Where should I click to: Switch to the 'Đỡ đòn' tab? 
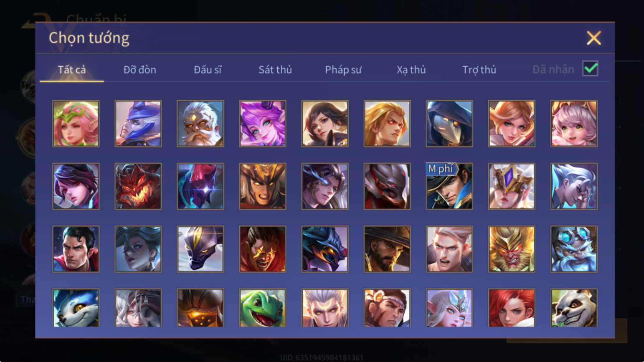pyautogui.click(x=140, y=70)
